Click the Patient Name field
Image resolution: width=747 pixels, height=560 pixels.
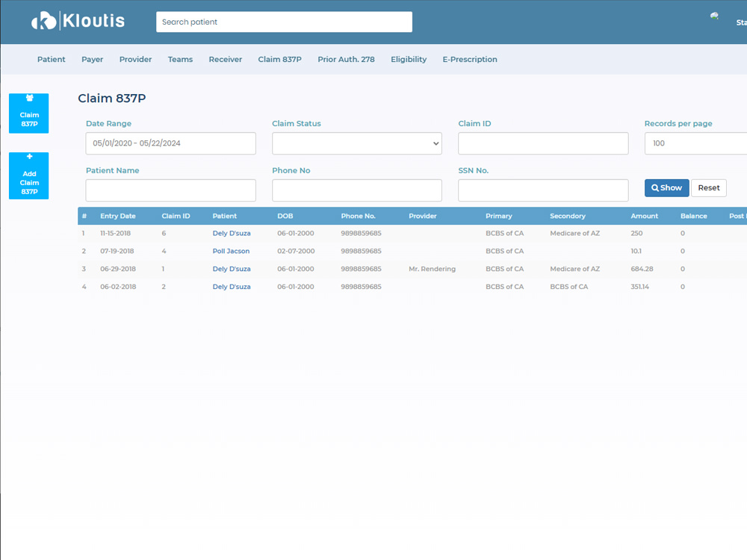170,190
